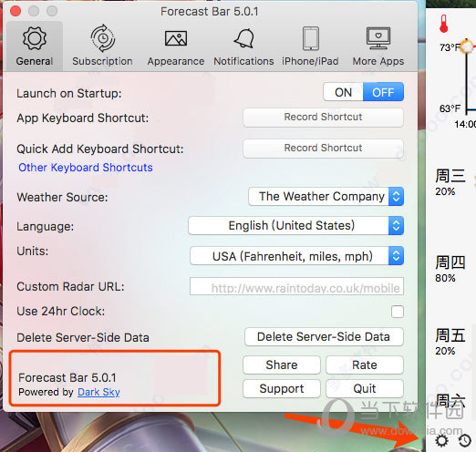
Task: Click the red thermometer icon in the weather panel
Action: (444, 24)
